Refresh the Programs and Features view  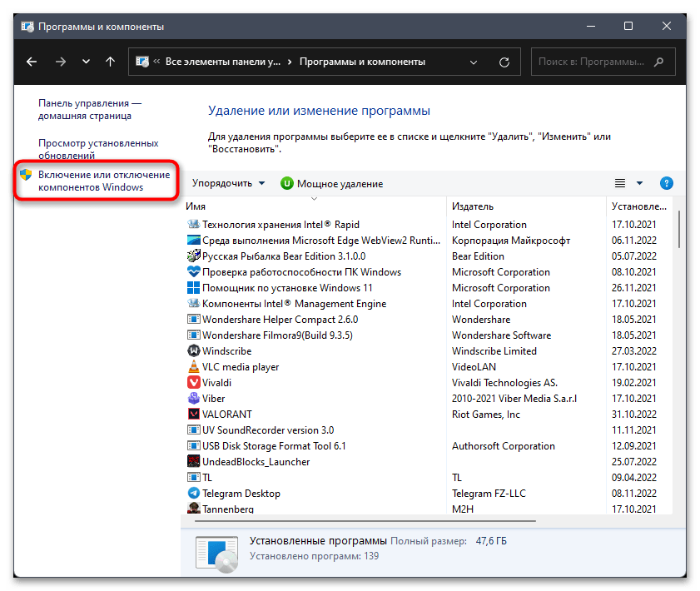click(x=504, y=62)
